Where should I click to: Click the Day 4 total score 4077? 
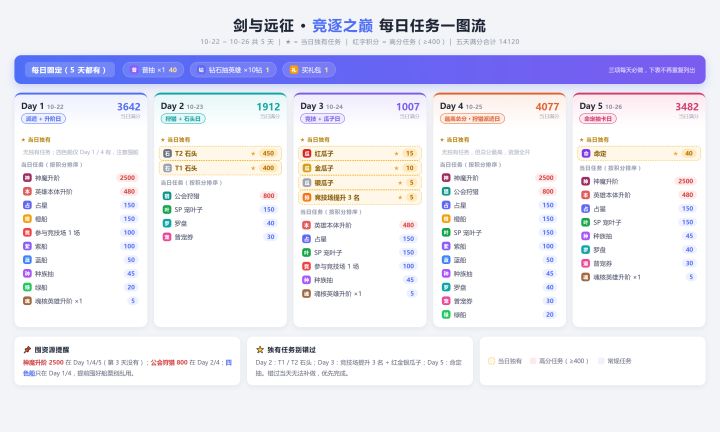pos(547,107)
